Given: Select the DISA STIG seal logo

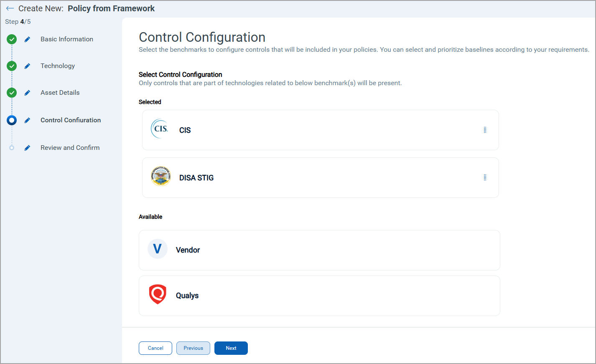Looking at the screenshot, I should point(160,177).
